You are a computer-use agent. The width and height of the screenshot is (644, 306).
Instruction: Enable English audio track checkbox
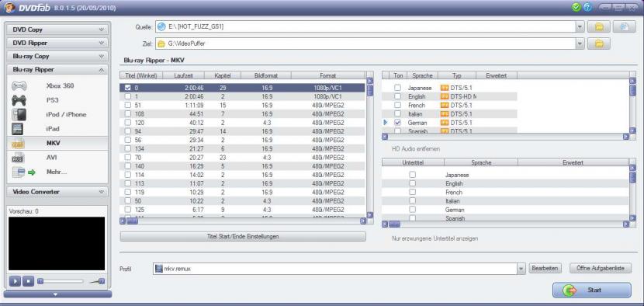[397, 96]
